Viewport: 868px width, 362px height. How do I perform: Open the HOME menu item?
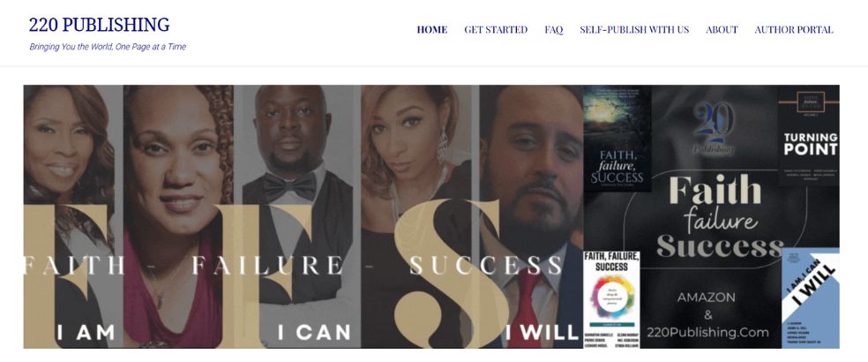click(x=431, y=30)
